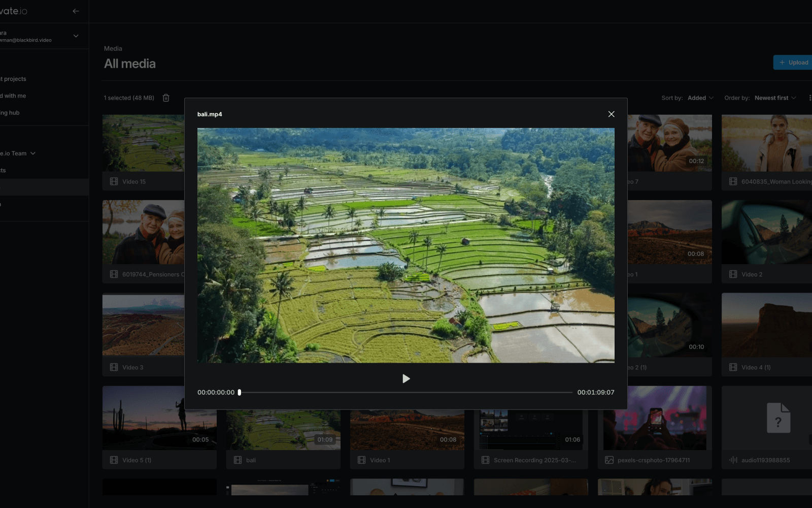The image size is (812, 508).
Task: Select the Video 1 thumbnail
Action: pos(407,430)
